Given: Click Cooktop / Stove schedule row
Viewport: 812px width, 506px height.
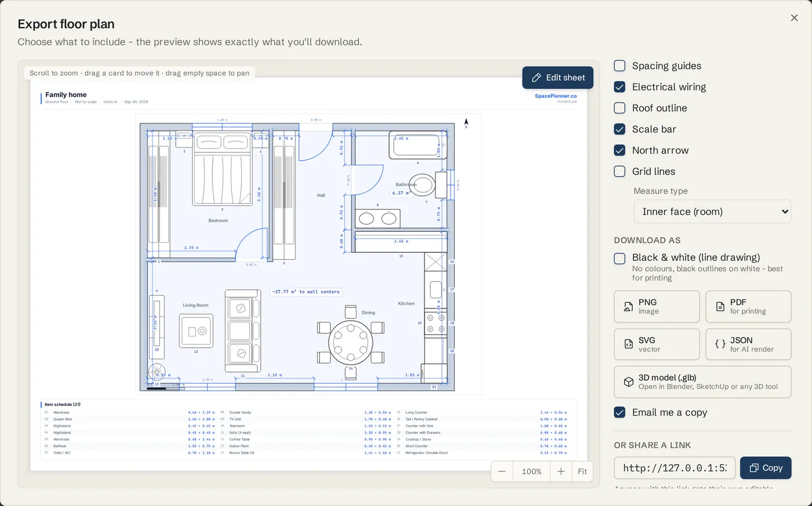Looking at the screenshot, I should pos(481,439).
